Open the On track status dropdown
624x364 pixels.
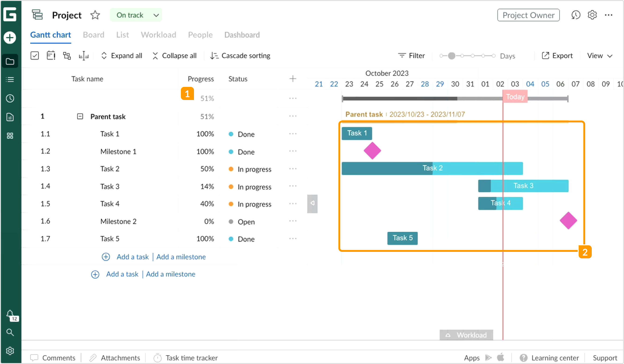click(x=136, y=15)
